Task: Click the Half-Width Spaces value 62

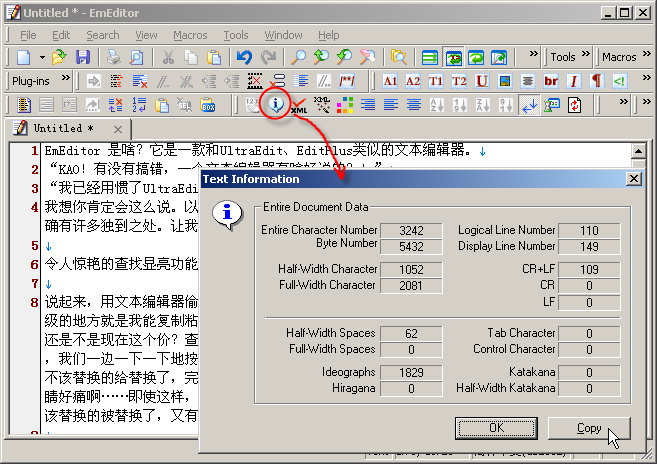Action: click(x=411, y=334)
